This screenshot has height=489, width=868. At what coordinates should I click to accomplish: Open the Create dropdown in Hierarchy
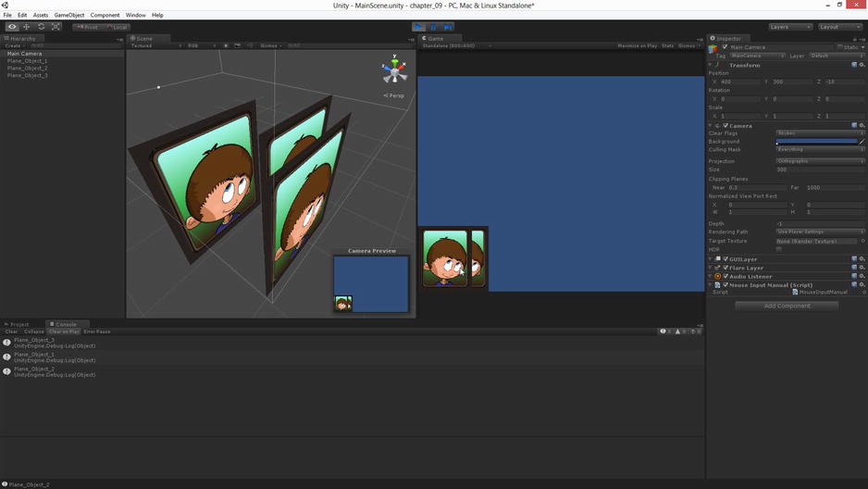click(13, 46)
